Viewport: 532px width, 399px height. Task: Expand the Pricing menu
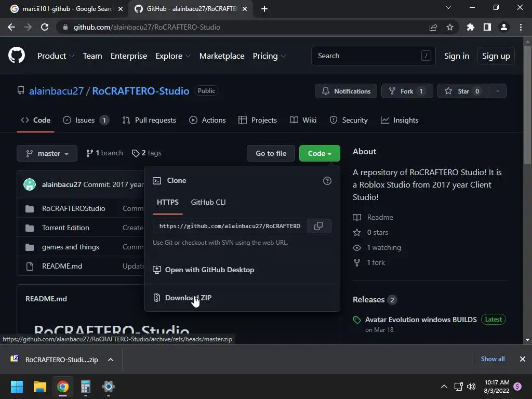point(270,56)
